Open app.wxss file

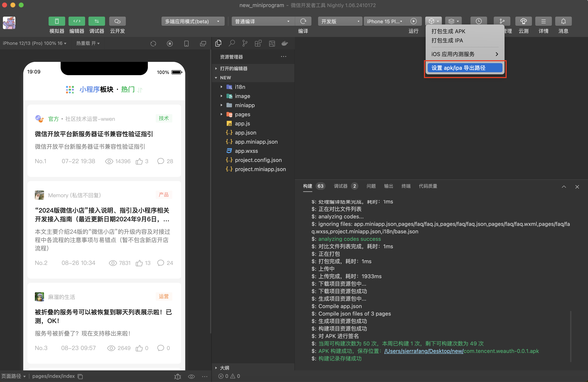point(253,151)
